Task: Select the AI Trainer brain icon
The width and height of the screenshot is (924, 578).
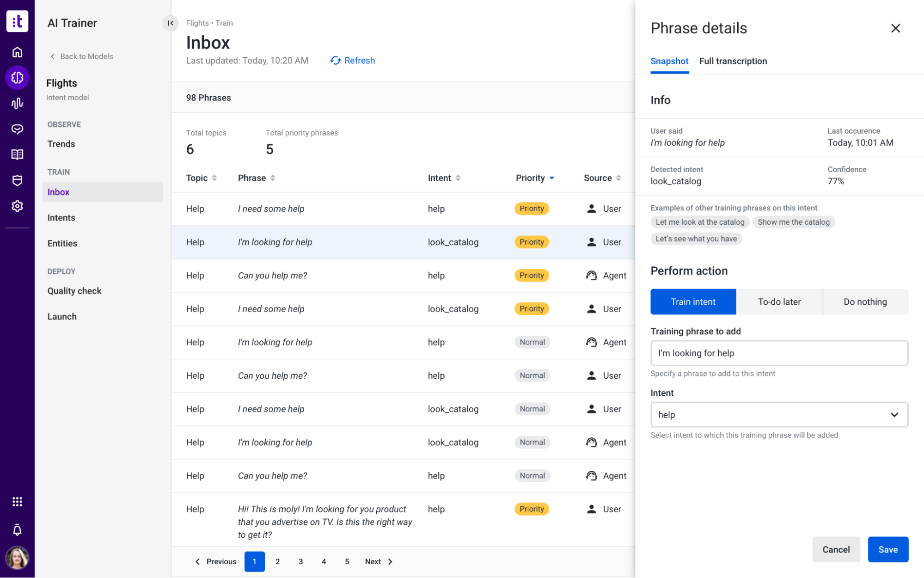Action: (17, 78)
